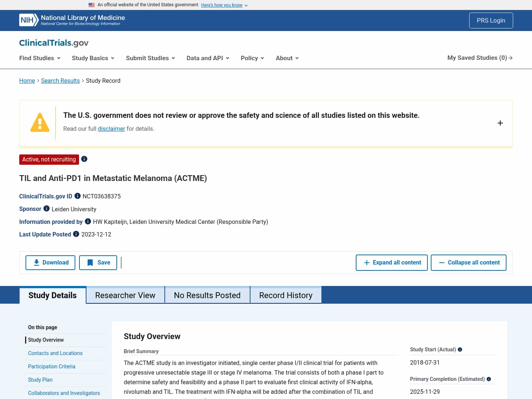Open the Policy dropdown menu

pos(252,58)
